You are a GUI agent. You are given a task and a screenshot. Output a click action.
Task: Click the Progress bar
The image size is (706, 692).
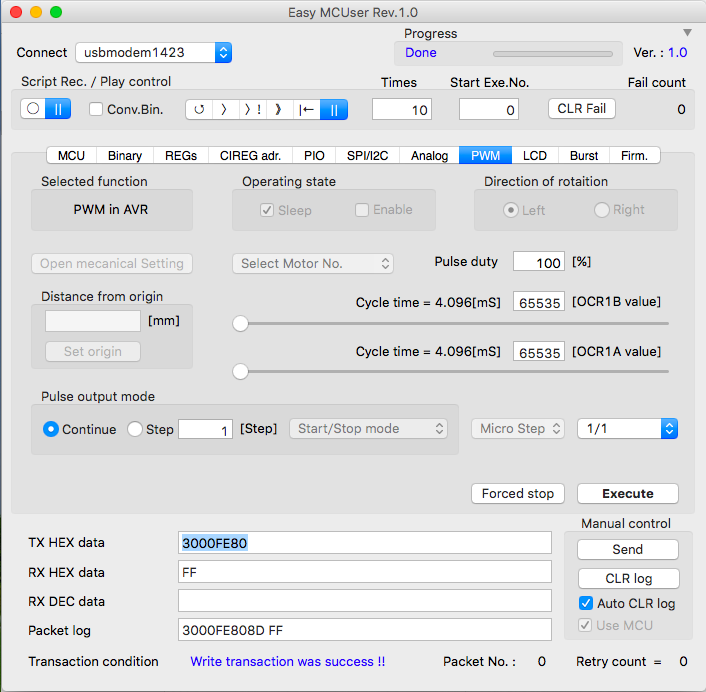tap(552, 54)
